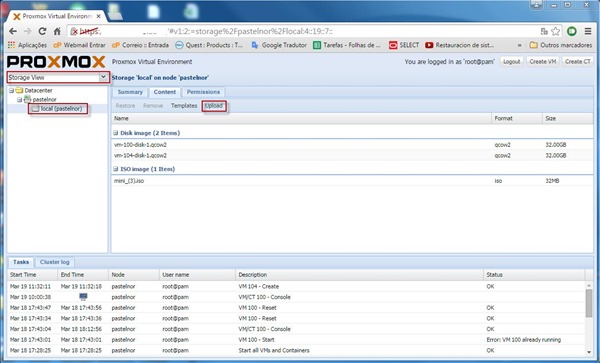Select local (pastelnor) storage in tree
The image size is (600, 363).
tap(57, 109)
